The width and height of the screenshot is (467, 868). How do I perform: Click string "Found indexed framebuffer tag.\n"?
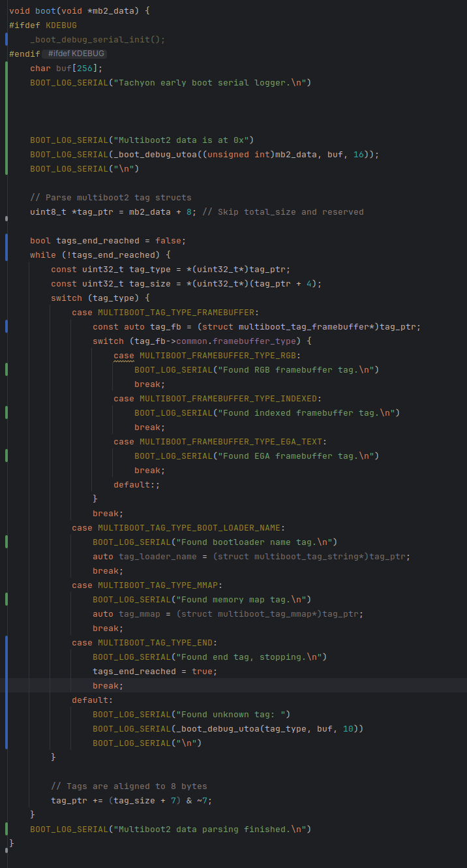[x=307, y=412]
